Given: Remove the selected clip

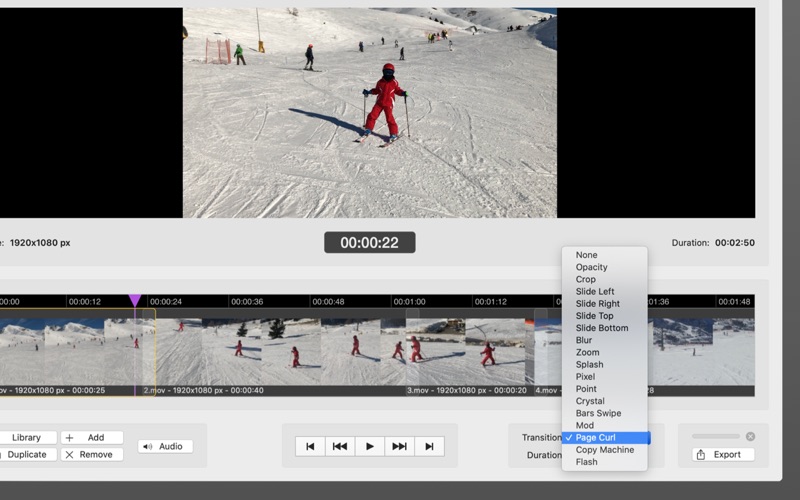Looking at the screenshot, I should [92, 455].
